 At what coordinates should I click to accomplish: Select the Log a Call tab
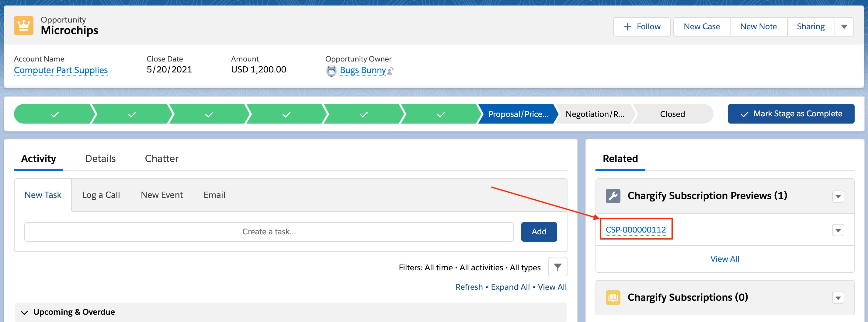[101, 195]
